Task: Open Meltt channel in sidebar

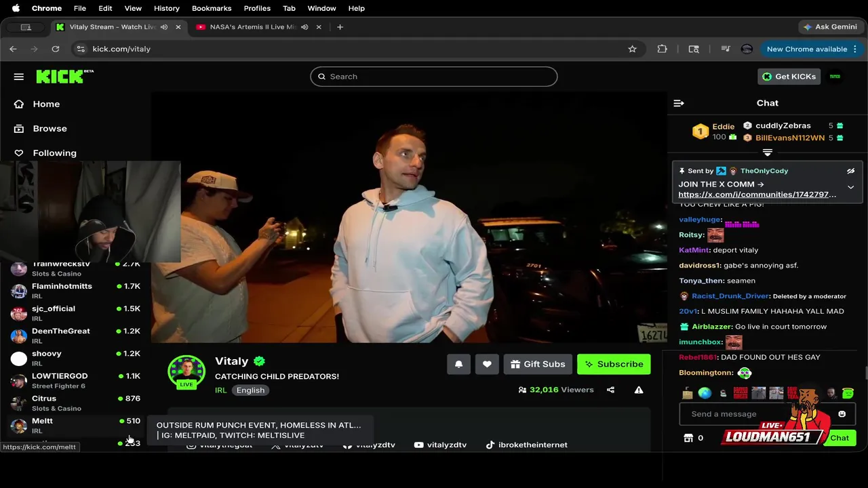Action: (76, 425)
